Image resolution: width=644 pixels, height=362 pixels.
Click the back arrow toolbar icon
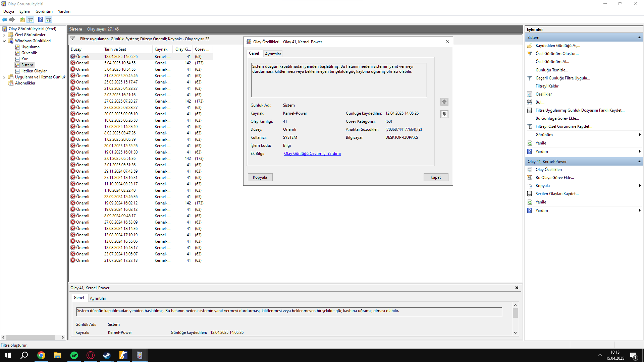[x=4, y=20]
